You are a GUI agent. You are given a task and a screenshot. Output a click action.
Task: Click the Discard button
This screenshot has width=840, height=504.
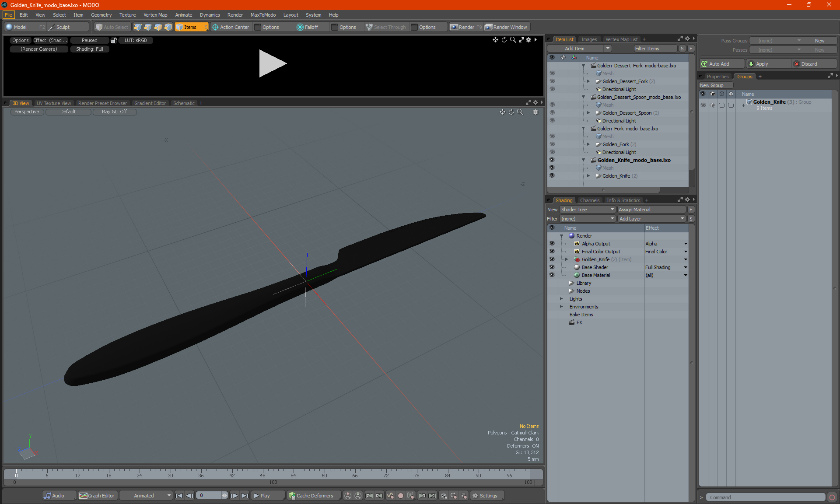tap(814, 64)
